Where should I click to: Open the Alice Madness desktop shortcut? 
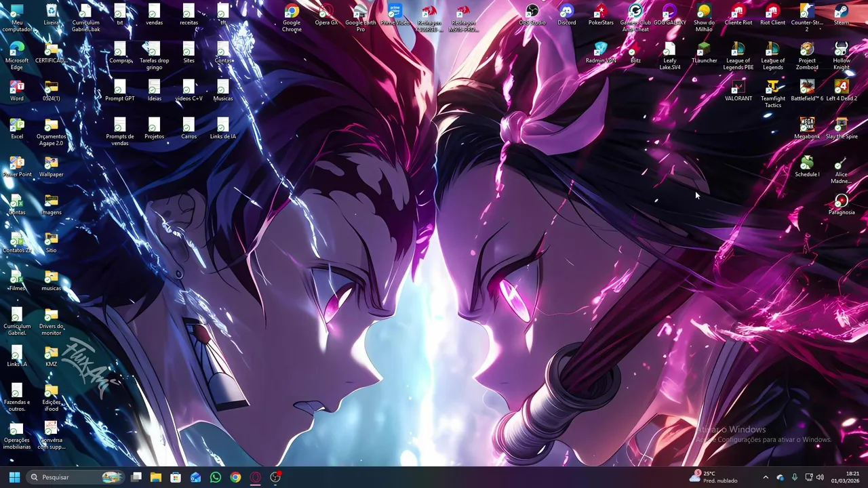click(x=842, y=170)
